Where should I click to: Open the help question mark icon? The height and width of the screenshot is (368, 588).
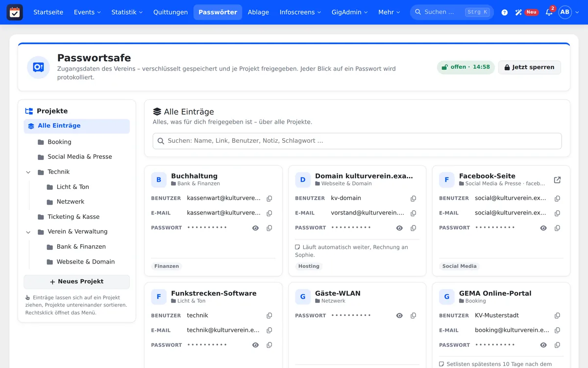pyautogui.click(x=505, y=12)
